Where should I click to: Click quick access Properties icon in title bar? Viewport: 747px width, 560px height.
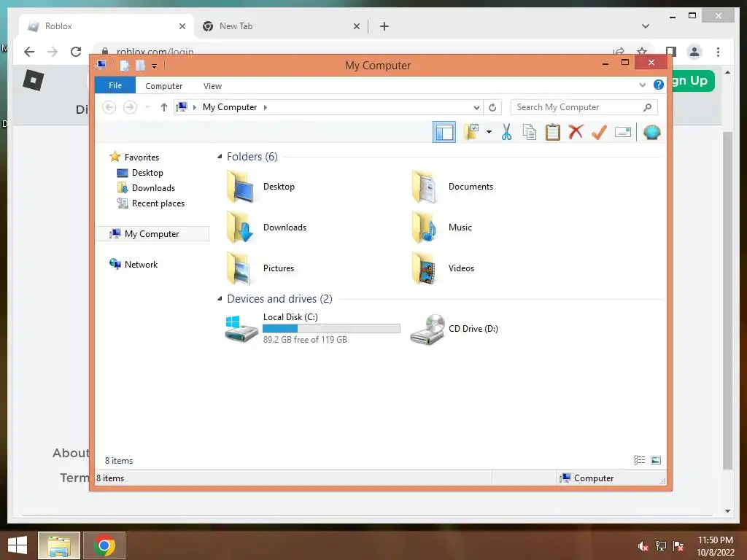coord(124,66)
